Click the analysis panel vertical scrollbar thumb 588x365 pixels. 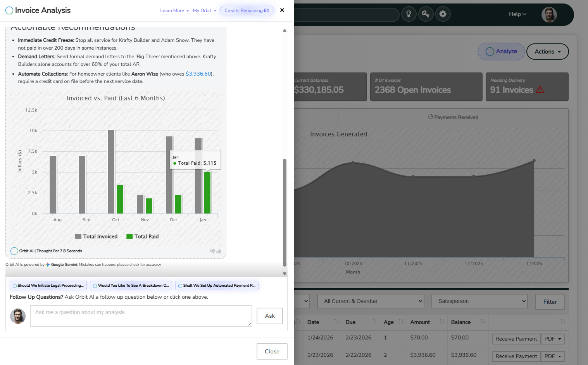click(x=285, y=212)
